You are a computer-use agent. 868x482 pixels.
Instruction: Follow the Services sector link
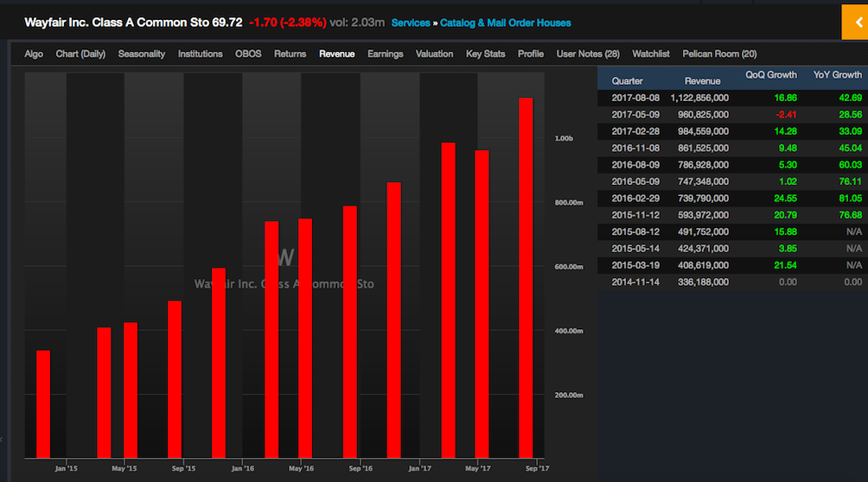point(410,22)
